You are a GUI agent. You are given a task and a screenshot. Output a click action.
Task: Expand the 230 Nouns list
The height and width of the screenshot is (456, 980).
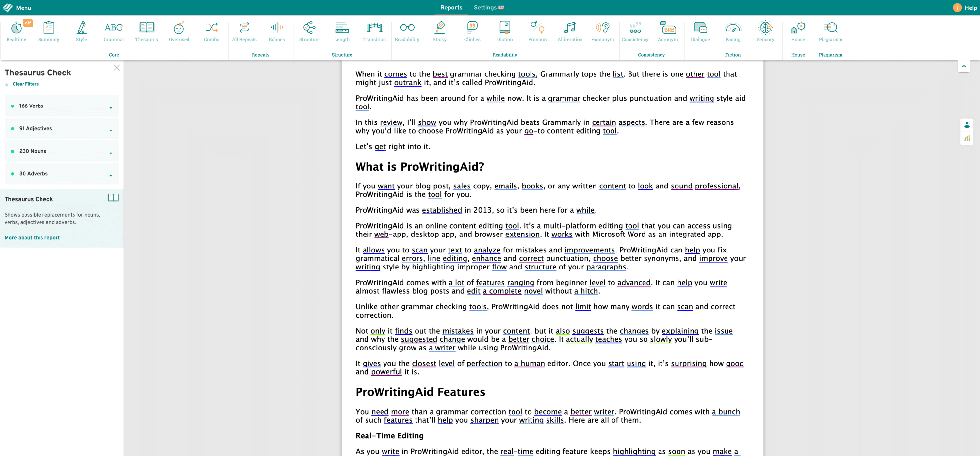(62, 151)
